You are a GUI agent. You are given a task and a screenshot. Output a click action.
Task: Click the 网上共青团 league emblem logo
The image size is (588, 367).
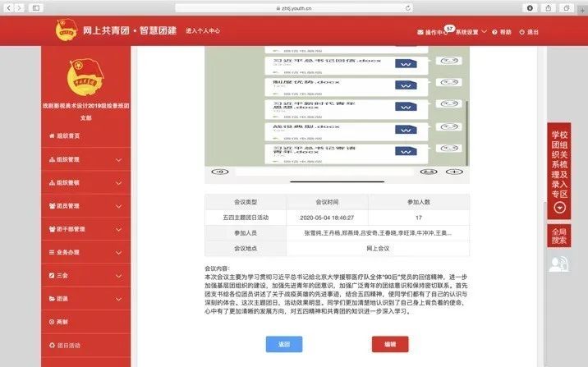pyautogui.click(x=66, y=31)
